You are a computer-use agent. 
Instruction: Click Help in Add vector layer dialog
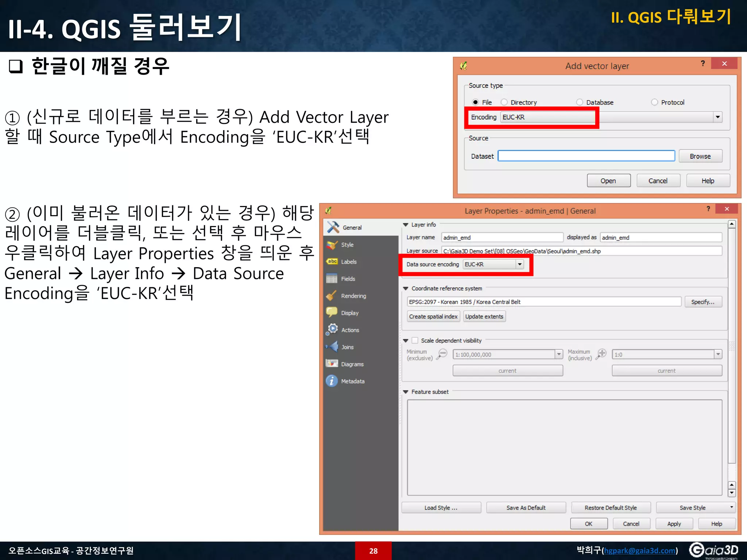coord(708,180)
